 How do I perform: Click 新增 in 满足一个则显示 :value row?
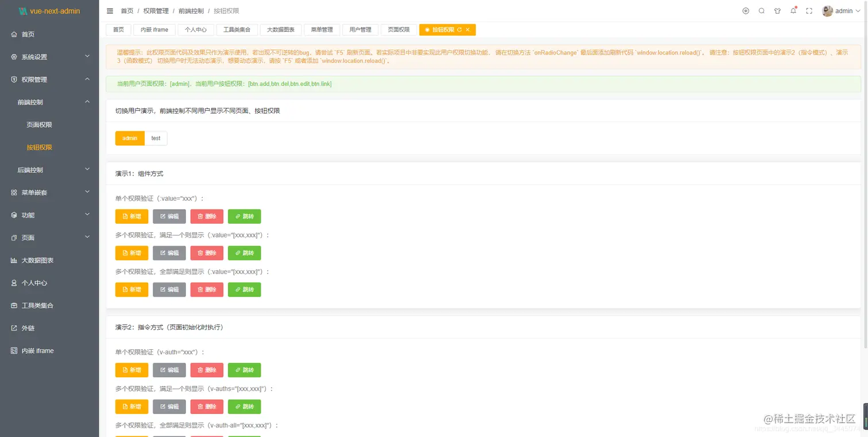tap(131, 253)
